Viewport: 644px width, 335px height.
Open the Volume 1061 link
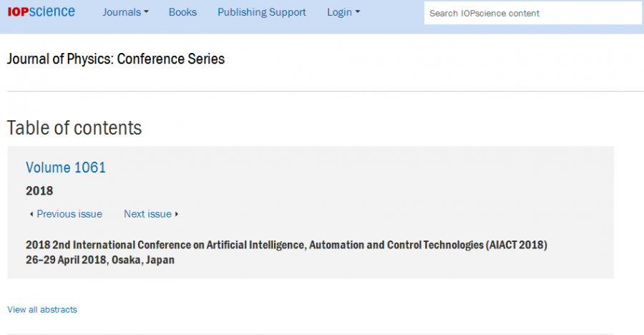click(66, 167)
